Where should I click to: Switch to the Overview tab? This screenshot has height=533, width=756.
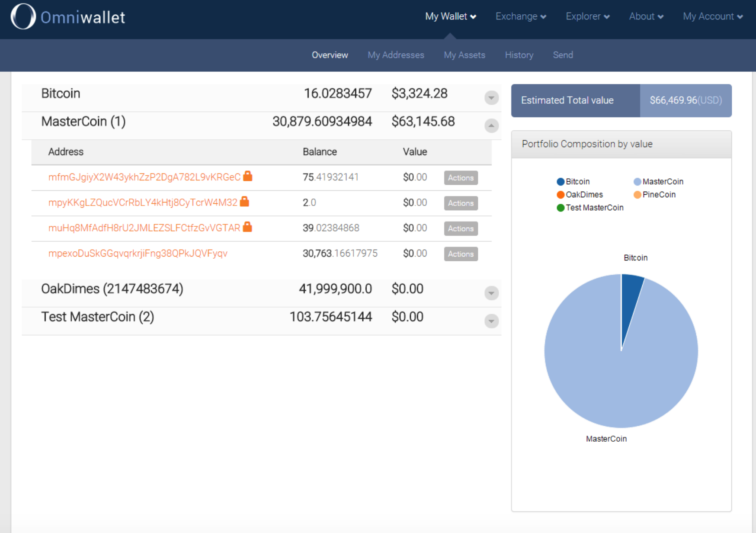pos(330,55)
